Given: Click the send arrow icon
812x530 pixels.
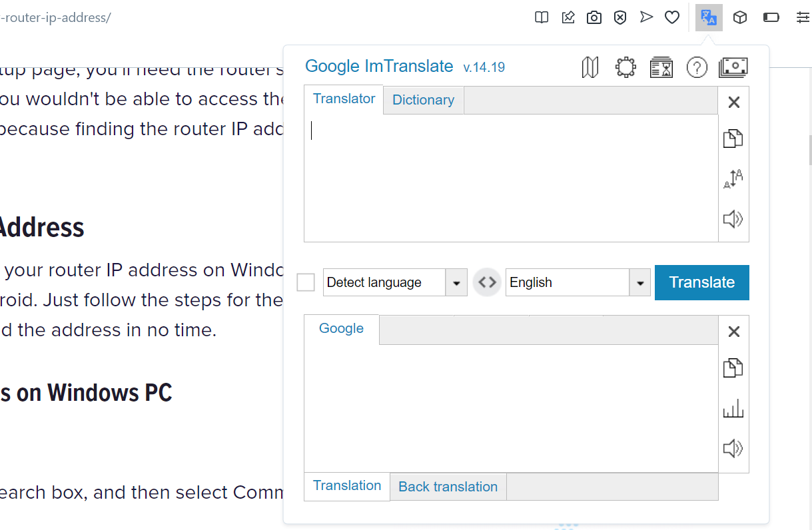Looking at the screenshot, I should [646, 17].
